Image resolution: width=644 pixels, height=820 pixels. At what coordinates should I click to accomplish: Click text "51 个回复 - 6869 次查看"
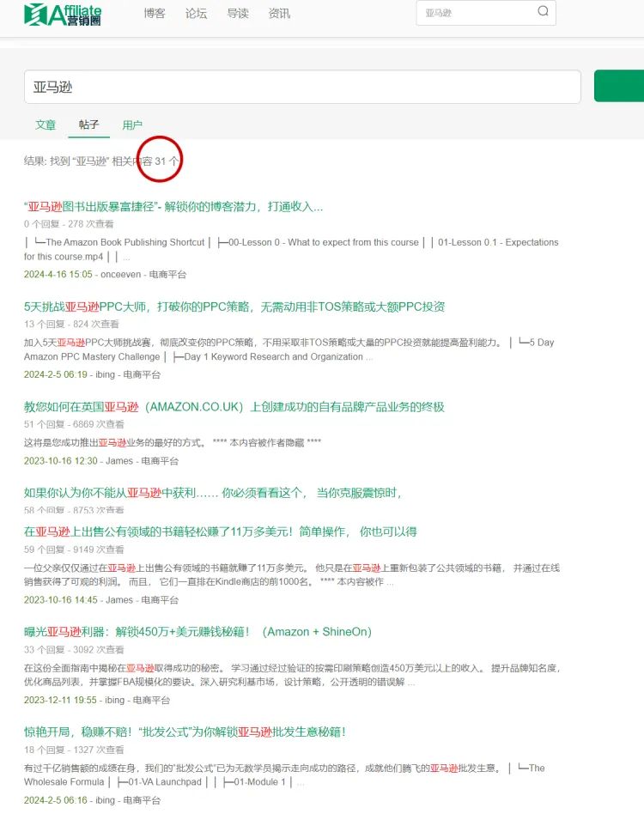(x=74, y=424)
